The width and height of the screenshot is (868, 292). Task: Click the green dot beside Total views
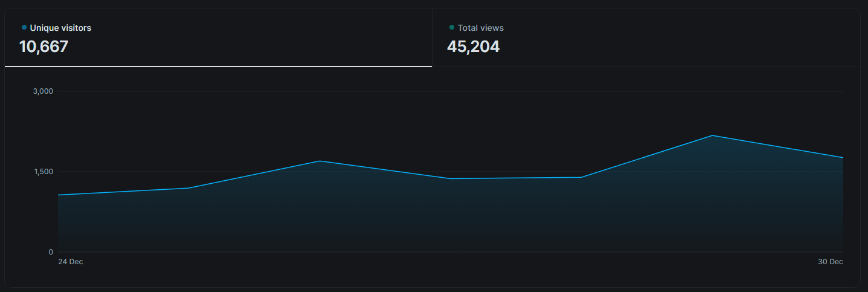pos(452,27)
